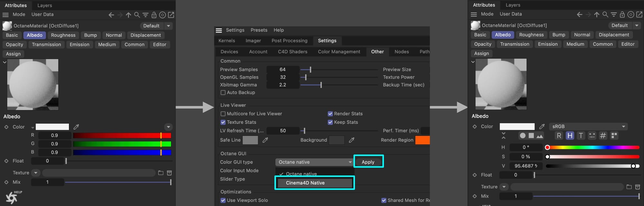This screenshot has width=644, height=206.
Task: Open sRGB color space dropdown in right panel
Action: 589,127
